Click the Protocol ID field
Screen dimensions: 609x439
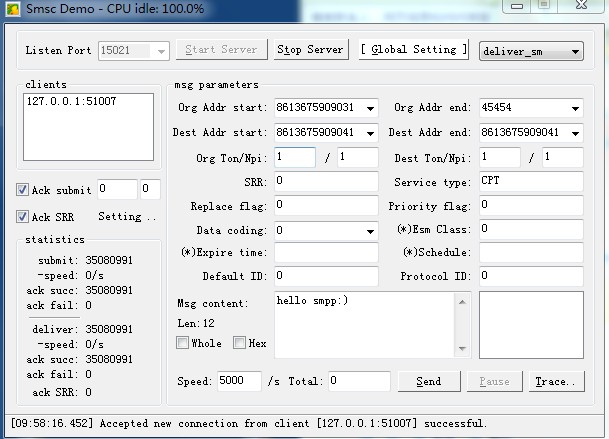click(531, 276)
